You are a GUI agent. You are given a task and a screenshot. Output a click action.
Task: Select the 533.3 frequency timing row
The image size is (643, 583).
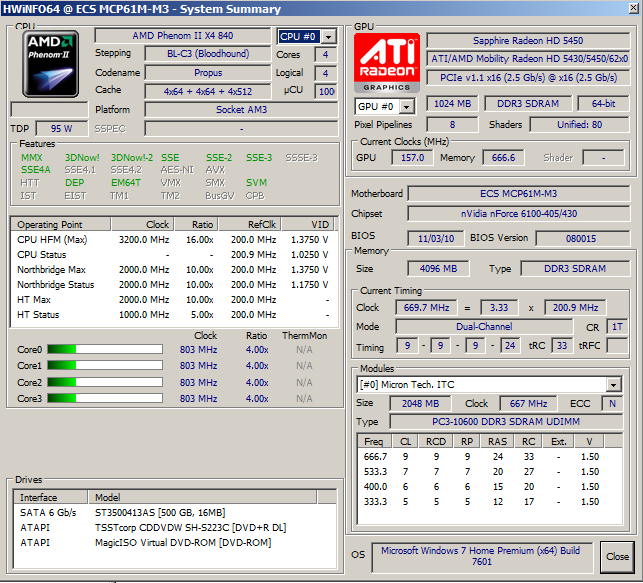pos(490,472)
